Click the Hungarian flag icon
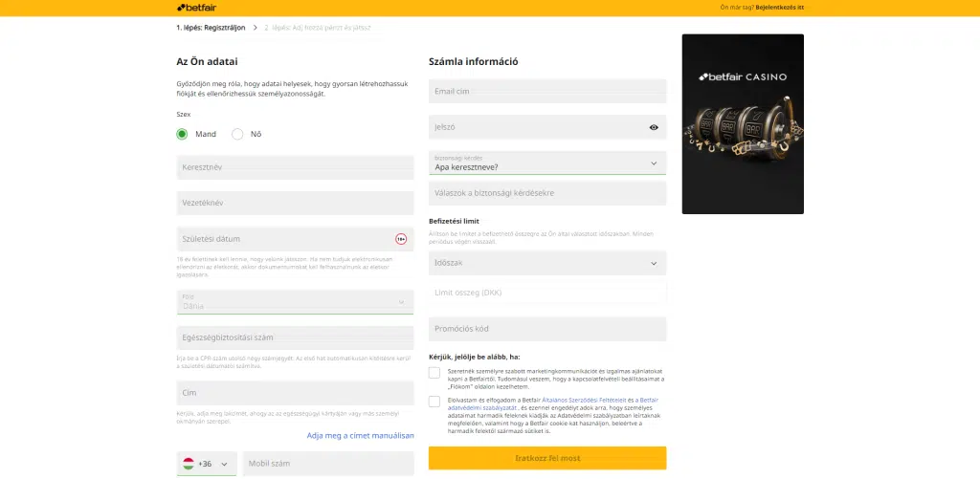The image size is (980, 479). click(189, 464)
